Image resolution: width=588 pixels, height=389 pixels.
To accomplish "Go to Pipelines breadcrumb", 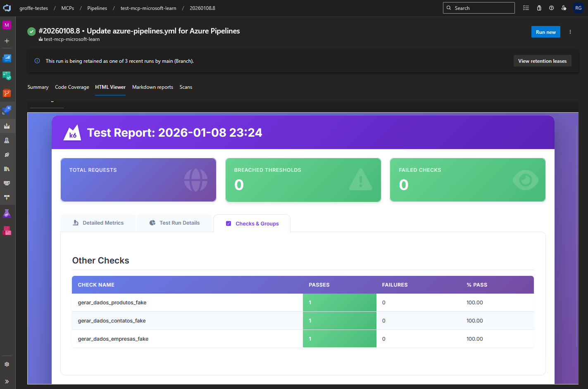I will tap(97, 8).
